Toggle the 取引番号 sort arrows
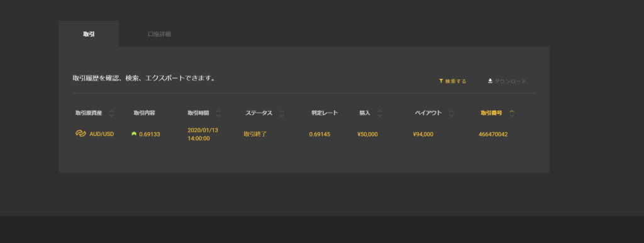The height and width of the screenshot is (243, 644). [x=511, y=113]
